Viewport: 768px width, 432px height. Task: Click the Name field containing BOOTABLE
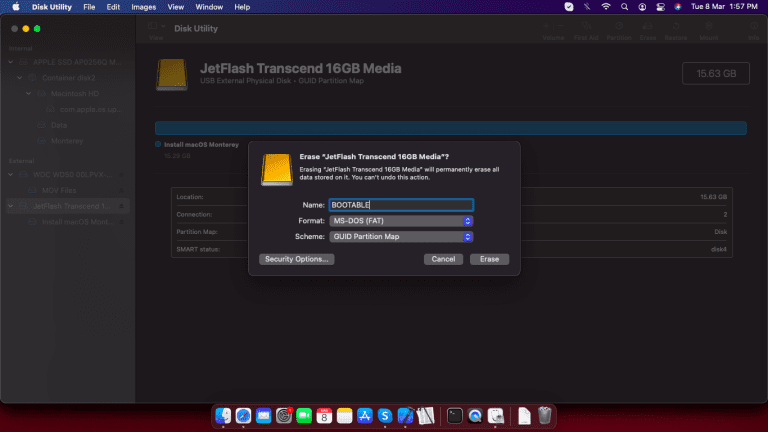coord(401,205)
